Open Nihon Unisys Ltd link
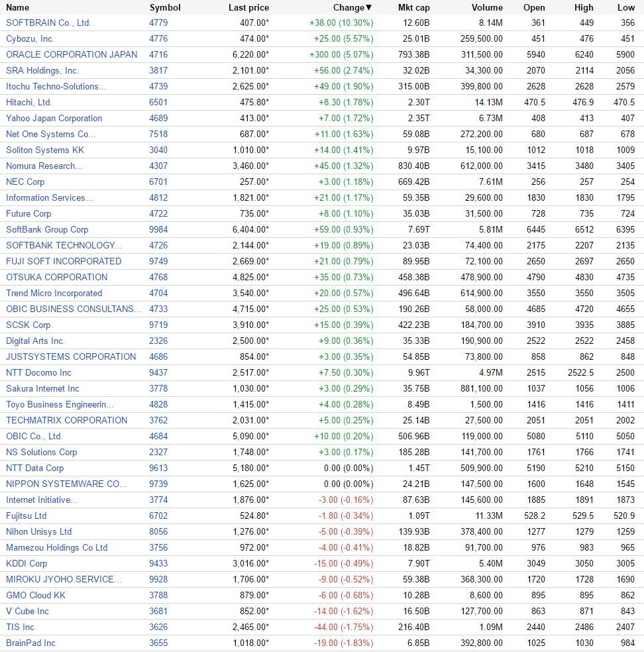The image size is (644, 652). point(38,532)
